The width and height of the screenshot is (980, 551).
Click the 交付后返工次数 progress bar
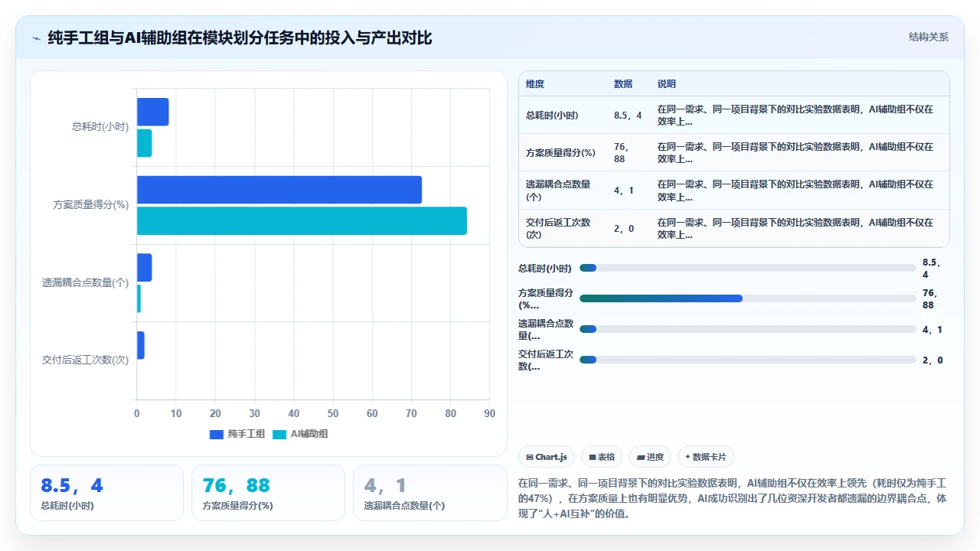(748, 360)
